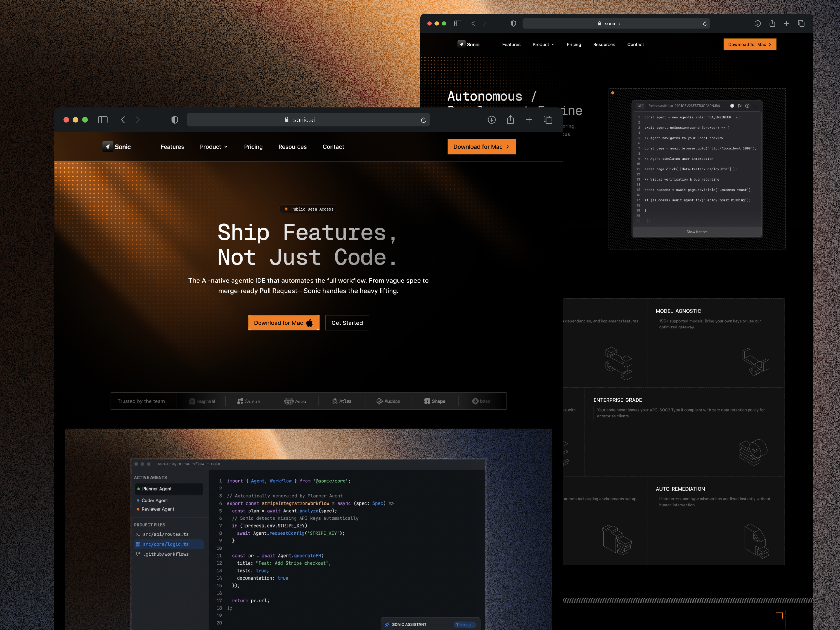Click the front window's sonic.ai address bar
Screen dimensions: 840x630
[x=308, y=120]
